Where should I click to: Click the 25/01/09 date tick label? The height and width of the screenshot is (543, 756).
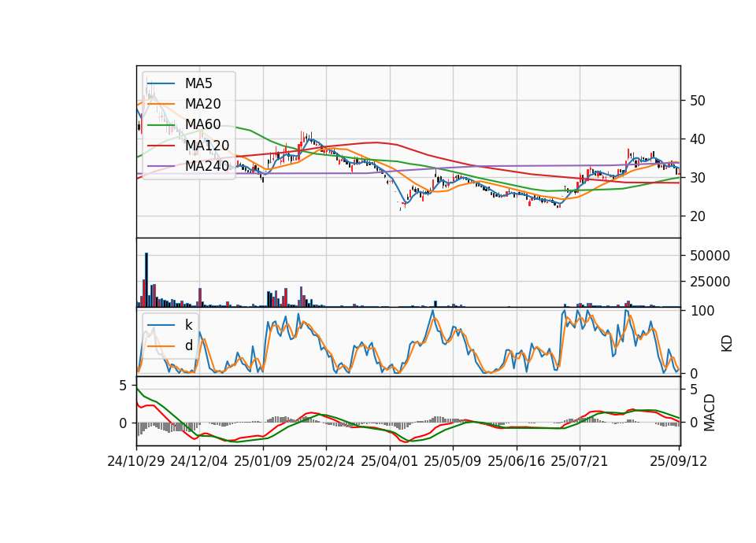[263, 461]
